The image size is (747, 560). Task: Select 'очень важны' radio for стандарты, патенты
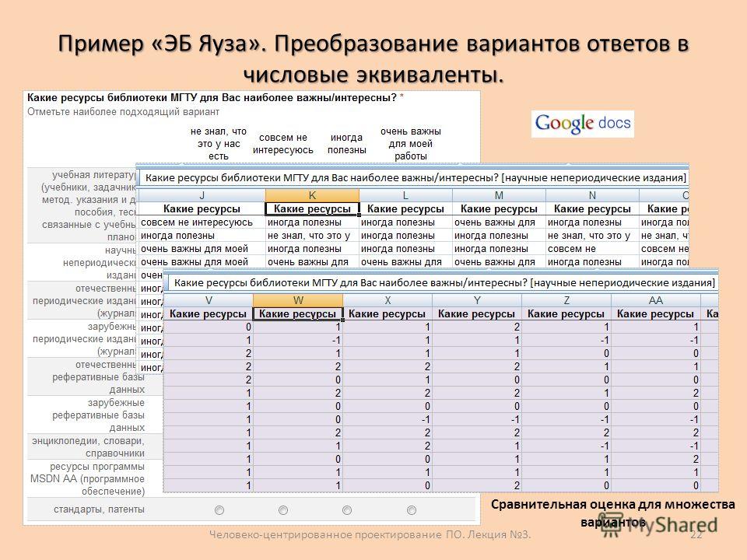pos(411,510)
